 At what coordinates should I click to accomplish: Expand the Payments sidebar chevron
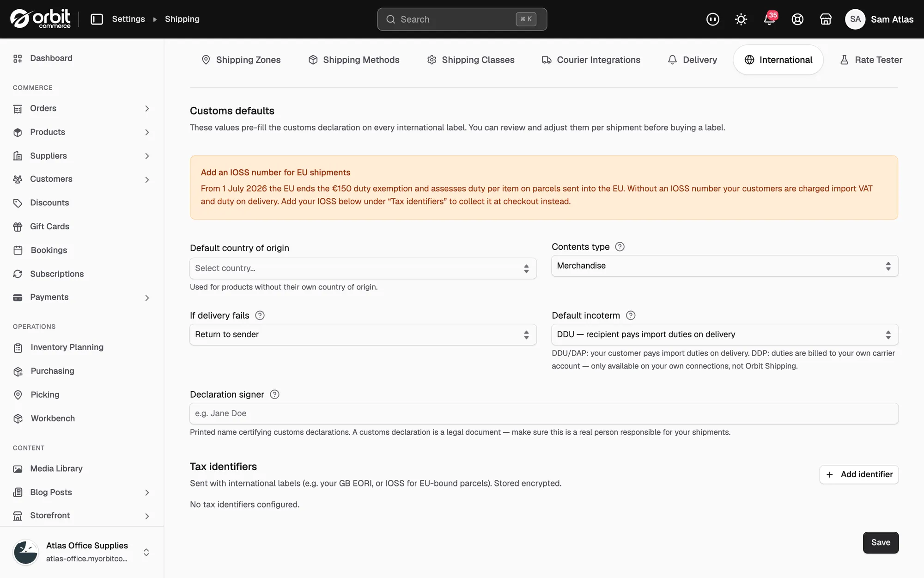[x=147, y=298]
